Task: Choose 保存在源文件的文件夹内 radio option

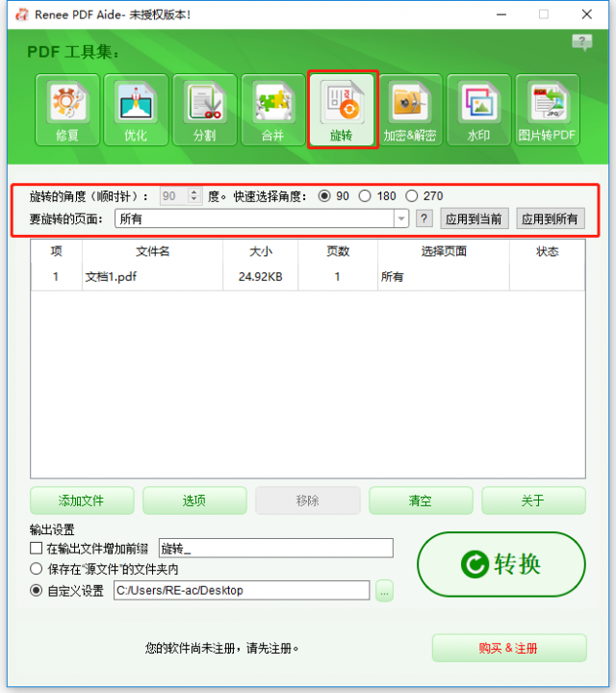Action: coord(37,569)
